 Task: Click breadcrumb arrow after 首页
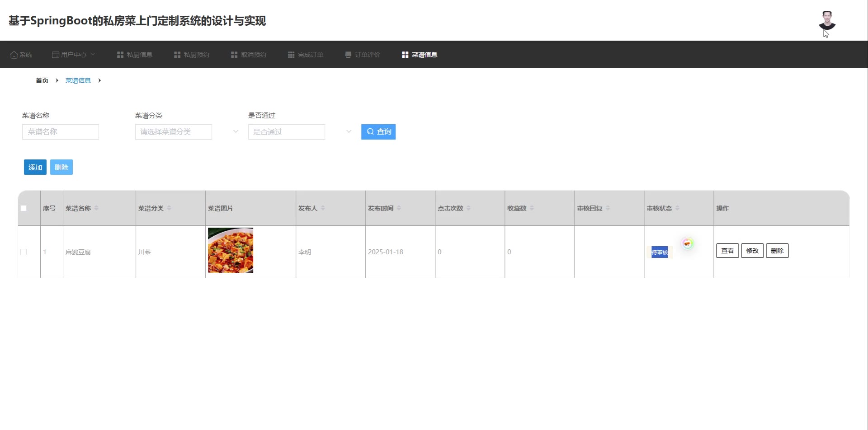click(57, 80)
